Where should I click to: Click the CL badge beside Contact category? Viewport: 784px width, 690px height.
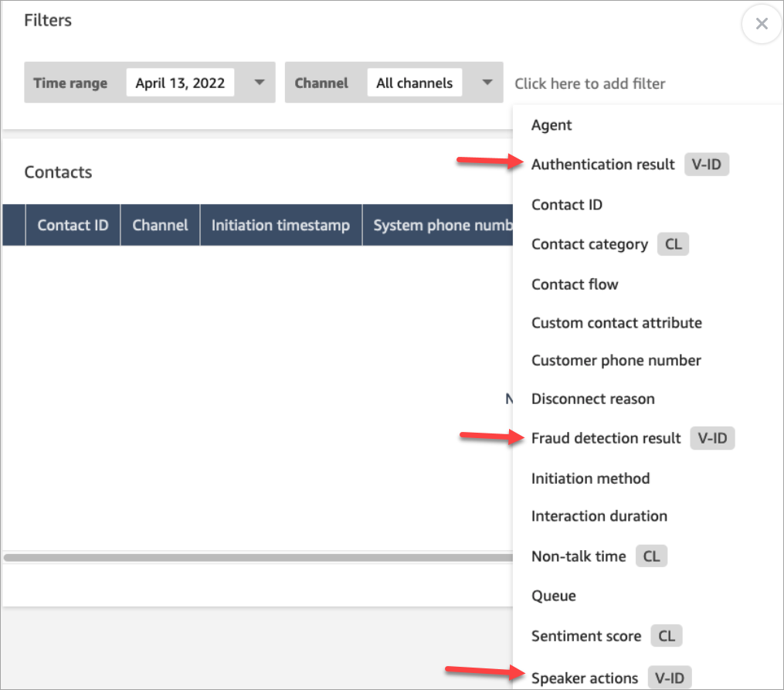tap(672, 243)
